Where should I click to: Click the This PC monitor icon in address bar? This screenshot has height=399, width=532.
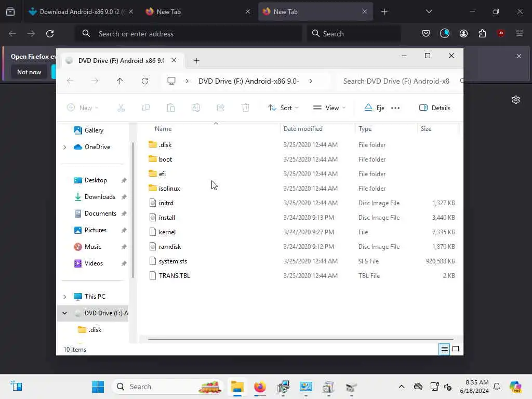click(171, 81)
